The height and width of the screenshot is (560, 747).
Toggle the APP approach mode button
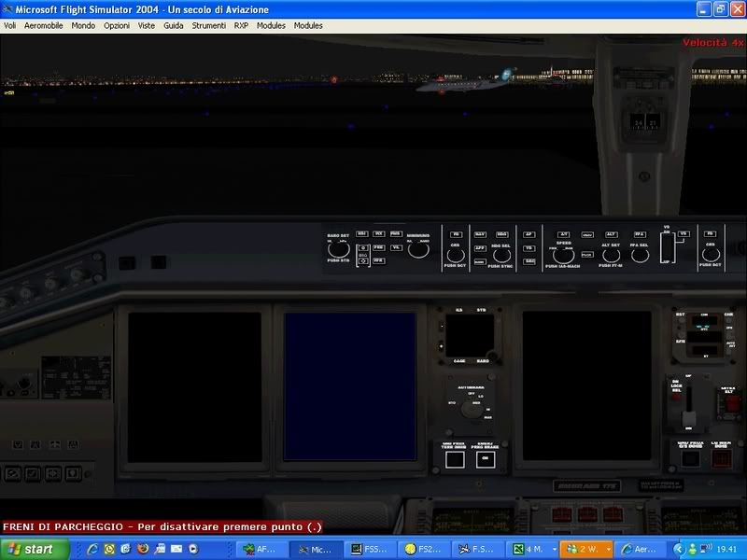tap(480, 248)
